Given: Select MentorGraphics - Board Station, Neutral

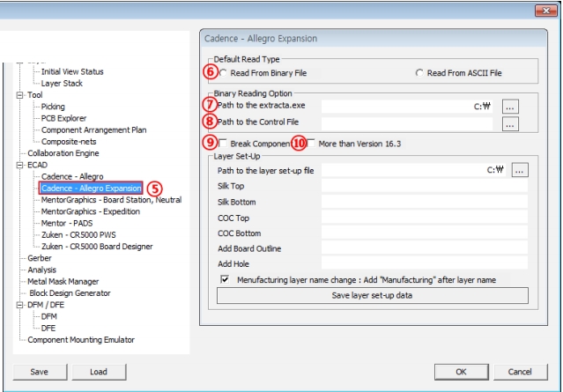Looking at the screenshot, I should pyautogui.click(x=111, y=200).
